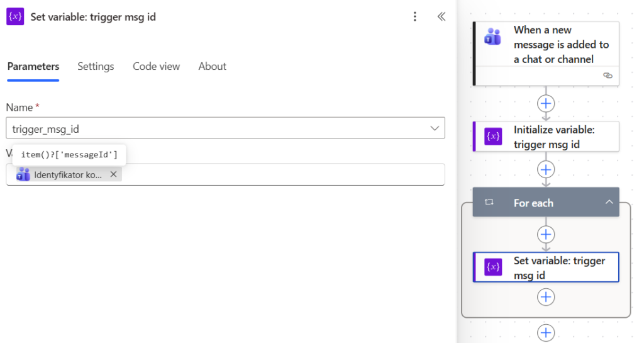Select the Teams trigger card in flow
This screenshot has height=343, width=644.
(547, 53)
